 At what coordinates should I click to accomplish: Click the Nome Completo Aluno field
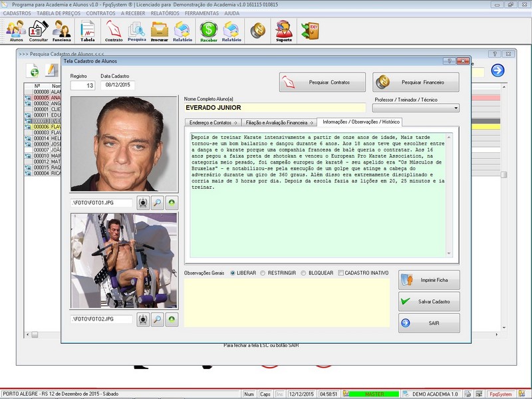point(275,108)
